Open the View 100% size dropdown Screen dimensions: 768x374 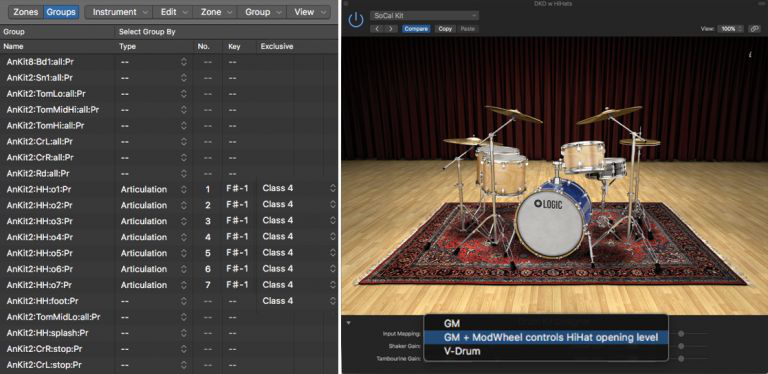click(x=731, y=29)
